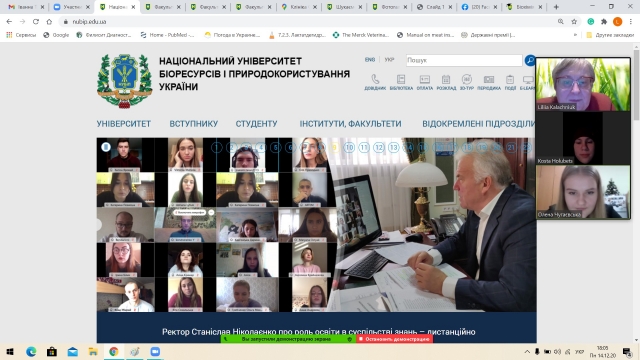Focus the Пошук search input field
This screenshot has width=640, height=360.
[x=464, y=60]
